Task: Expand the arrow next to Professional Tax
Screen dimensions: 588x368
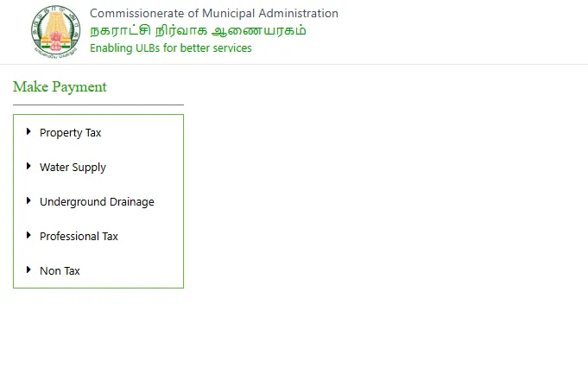Action: pos(28,236)
